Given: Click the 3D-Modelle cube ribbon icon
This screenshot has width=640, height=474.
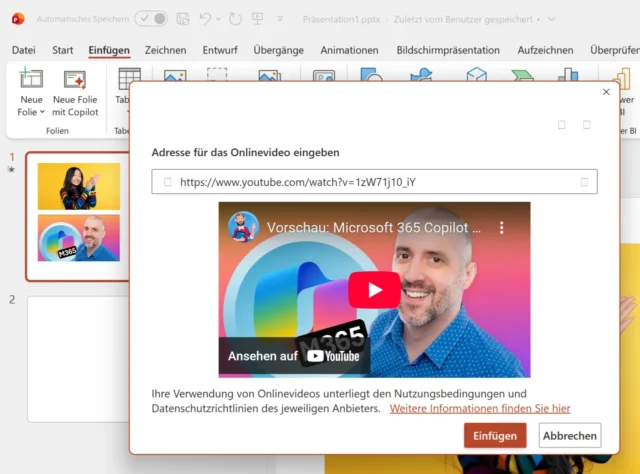Looking at the screenshot, I should pyautogui.click(x=476, y=75).
